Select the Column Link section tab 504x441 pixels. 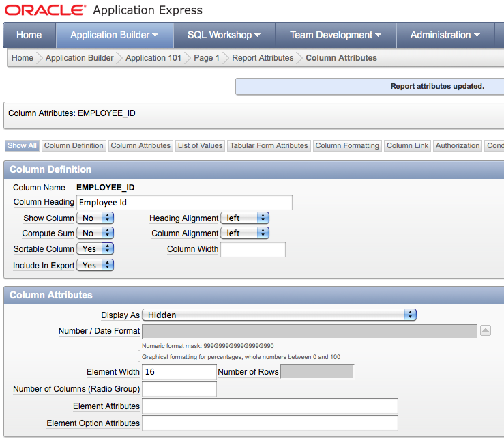(x=407, y=145)
